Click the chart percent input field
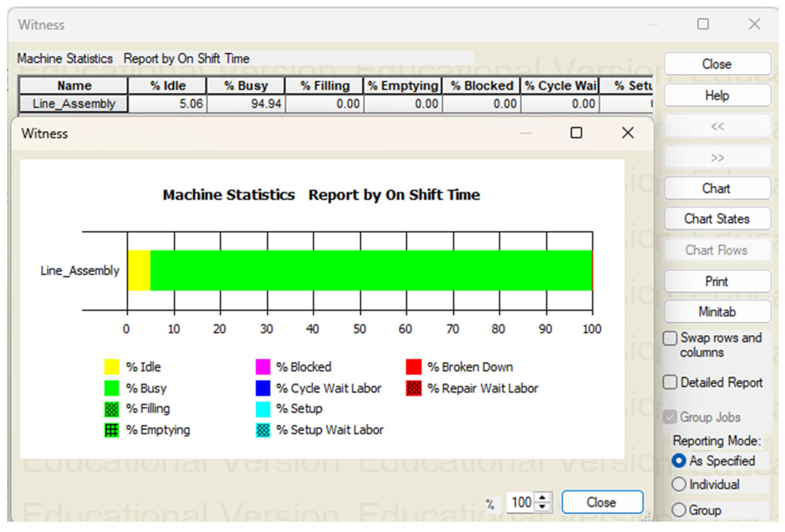The width and height of the screenshot is (785, 532). coord(521,502)
